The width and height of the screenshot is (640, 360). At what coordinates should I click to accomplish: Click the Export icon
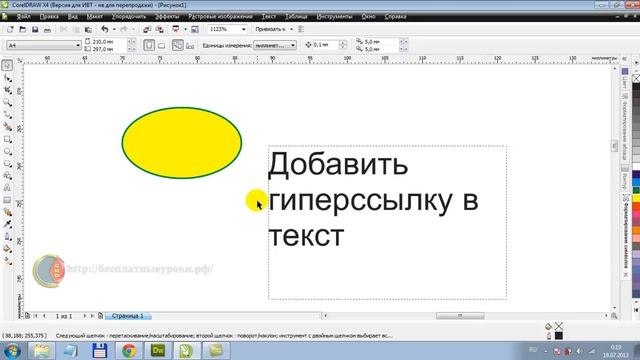(160, 29)
